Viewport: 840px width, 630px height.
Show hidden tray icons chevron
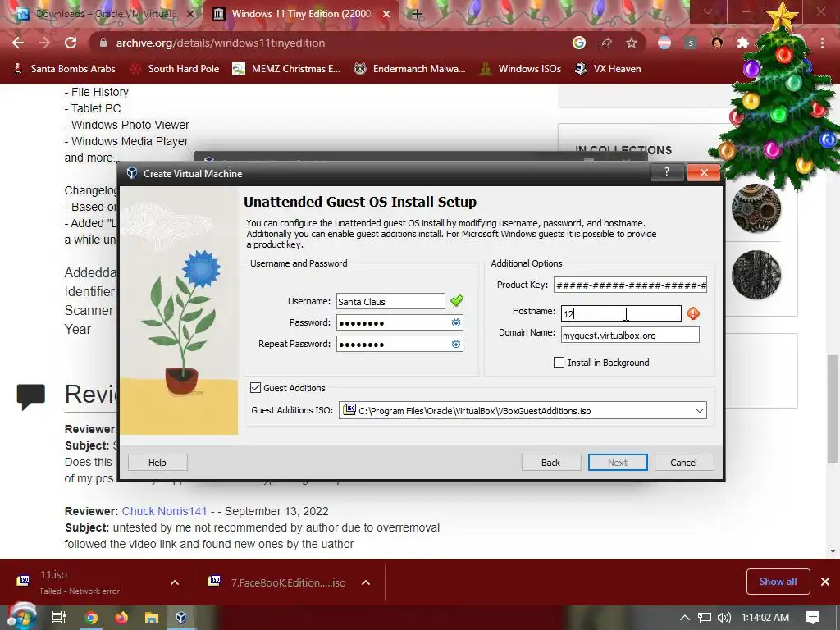click(x=685, y=618)
